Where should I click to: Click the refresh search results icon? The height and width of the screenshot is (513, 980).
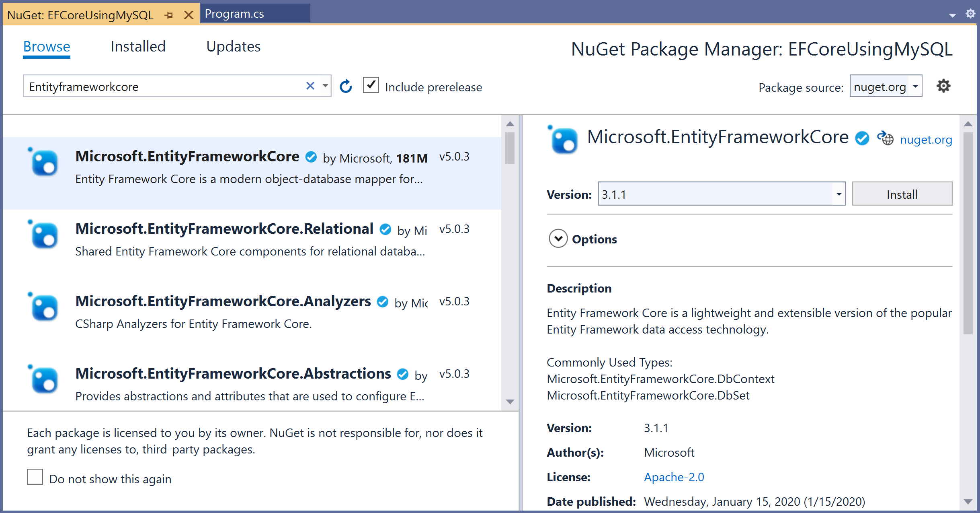[x=346, y=87]
